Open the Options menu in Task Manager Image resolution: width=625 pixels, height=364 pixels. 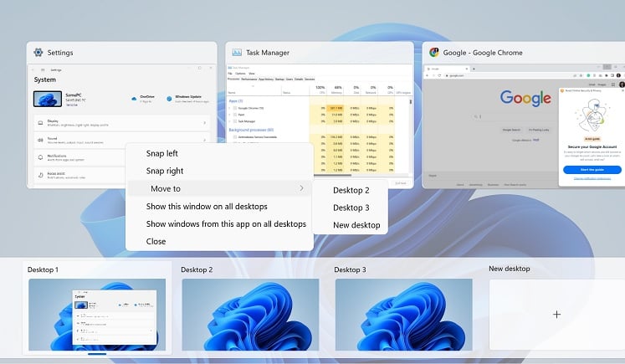pos(240,74)
